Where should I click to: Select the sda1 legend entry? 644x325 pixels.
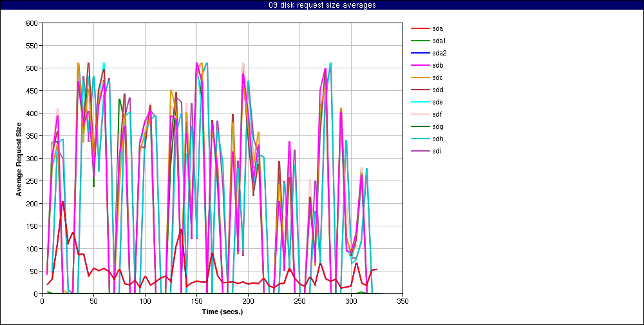pyautogui.click(x=429, y=41)
